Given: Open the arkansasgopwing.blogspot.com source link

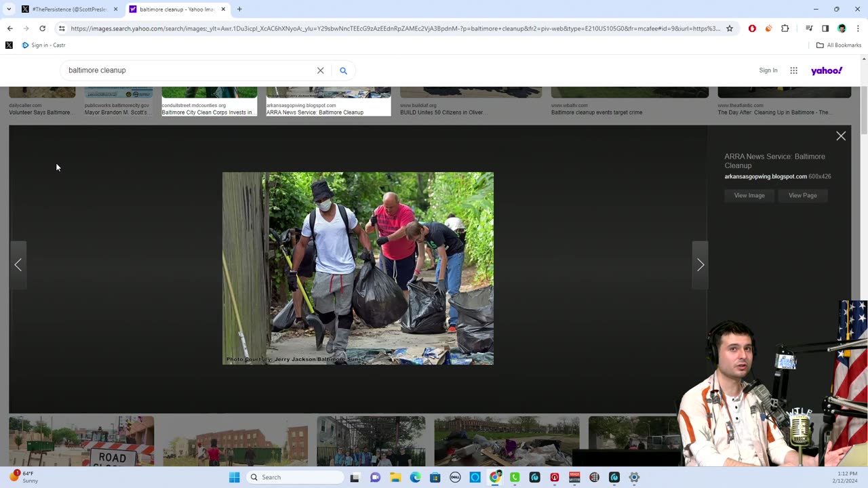Looking at the screenshot, I should [x=766, y=176].
